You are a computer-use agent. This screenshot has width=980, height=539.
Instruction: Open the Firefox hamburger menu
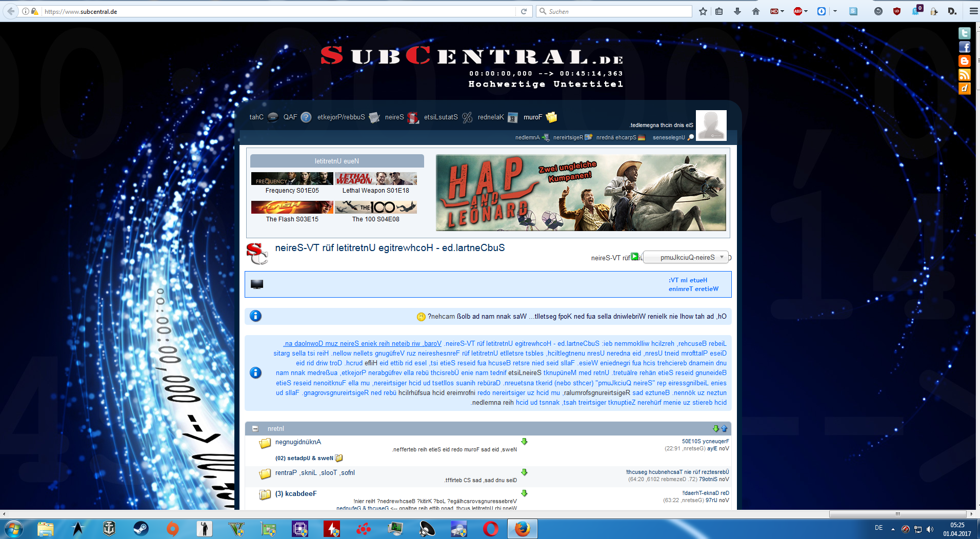(973, 11)
